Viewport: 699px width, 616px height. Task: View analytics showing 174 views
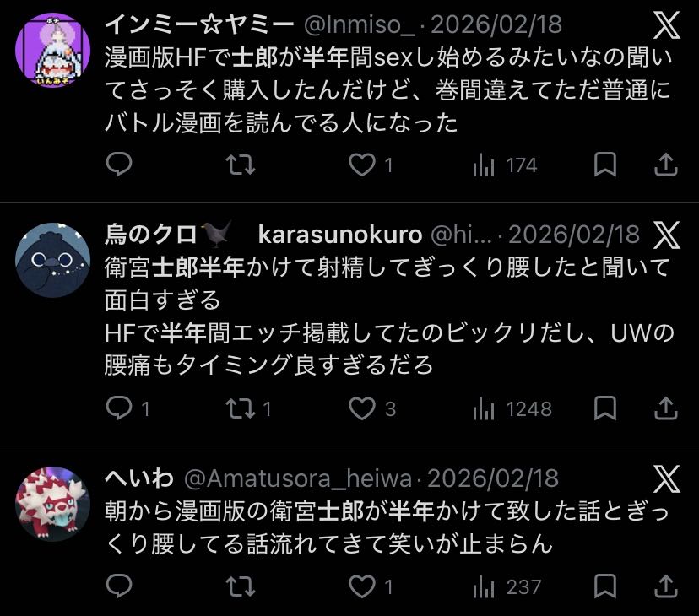pyautogui.click(x=505, y=165)
